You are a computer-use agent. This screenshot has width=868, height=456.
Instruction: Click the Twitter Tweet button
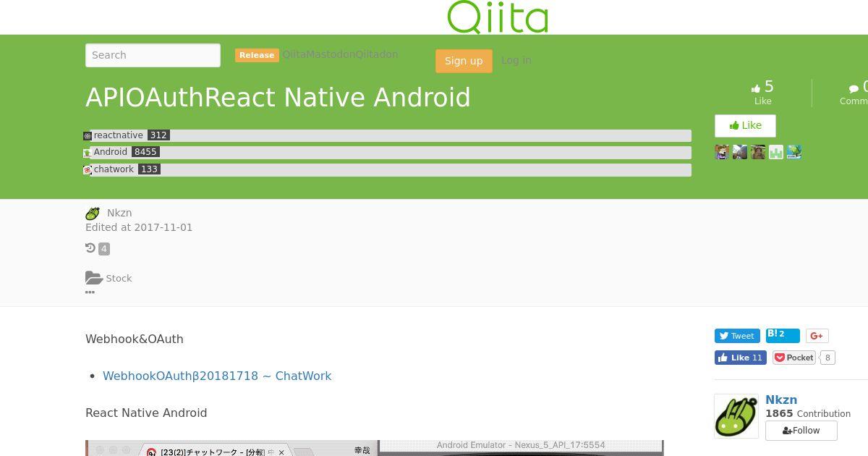point(737,336)
